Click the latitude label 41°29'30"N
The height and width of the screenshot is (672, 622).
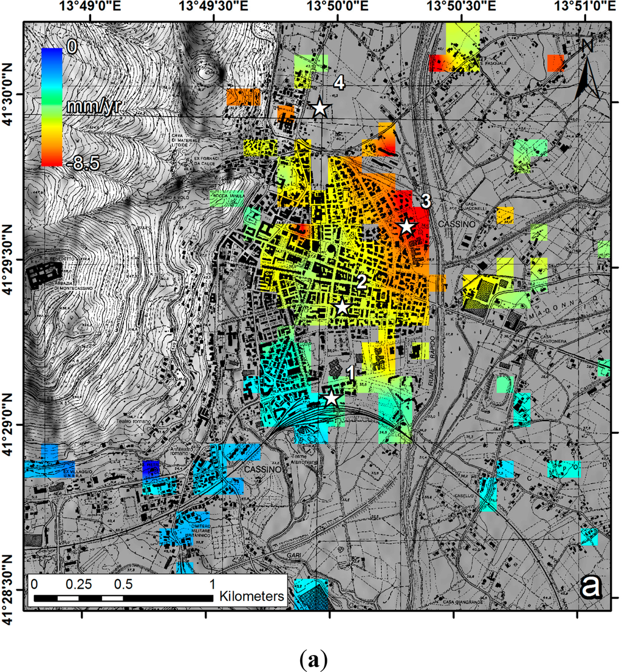pos(7,259)
